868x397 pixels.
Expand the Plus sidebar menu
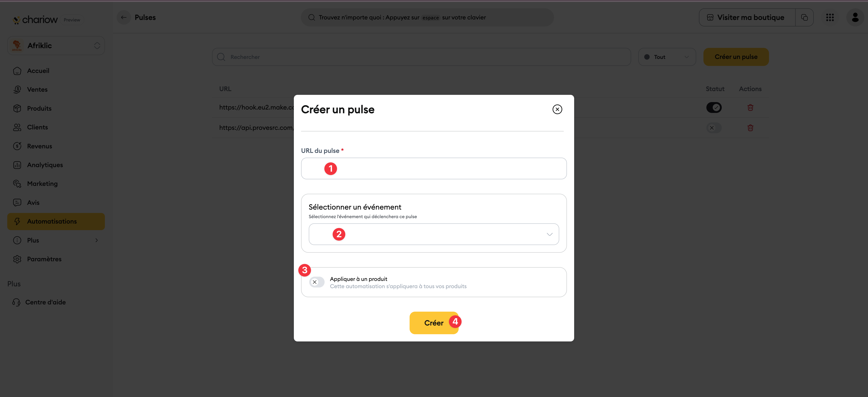pyautogui.click(x=56, y=240)
